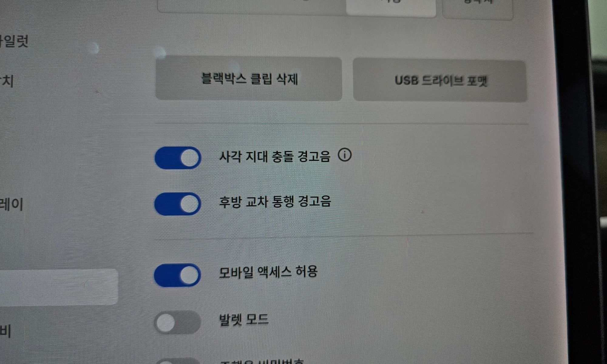
Task: Select the highlighted sidebar menu entry
Action: point(59,287)
